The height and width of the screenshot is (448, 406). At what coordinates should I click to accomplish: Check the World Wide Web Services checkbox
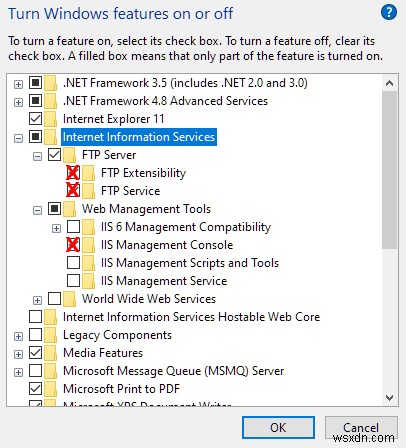[54, 299]
